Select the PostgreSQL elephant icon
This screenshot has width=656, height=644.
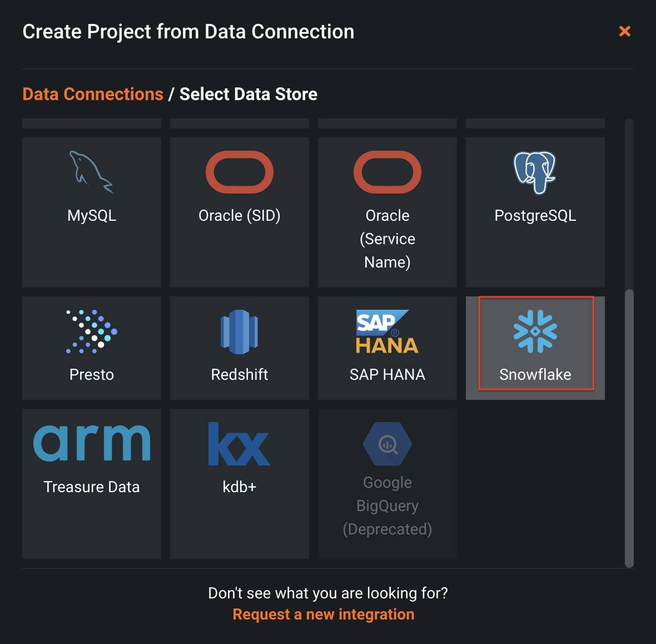[535, 172]
